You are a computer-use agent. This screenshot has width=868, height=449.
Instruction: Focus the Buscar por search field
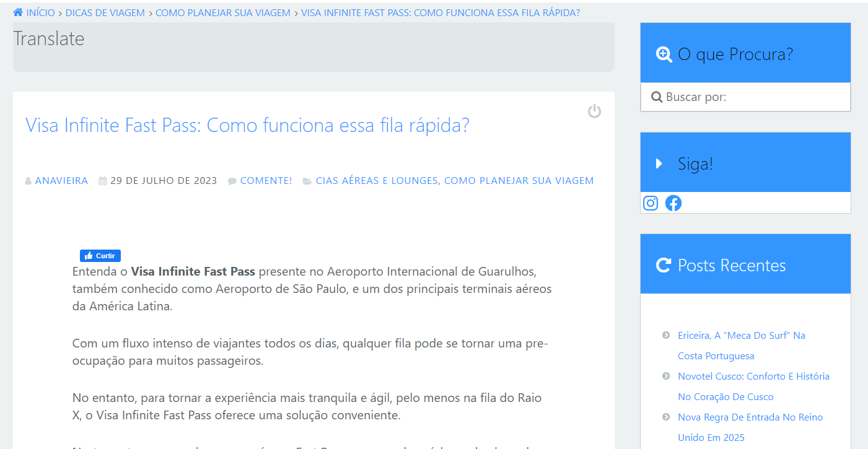[x=745, y=97]
